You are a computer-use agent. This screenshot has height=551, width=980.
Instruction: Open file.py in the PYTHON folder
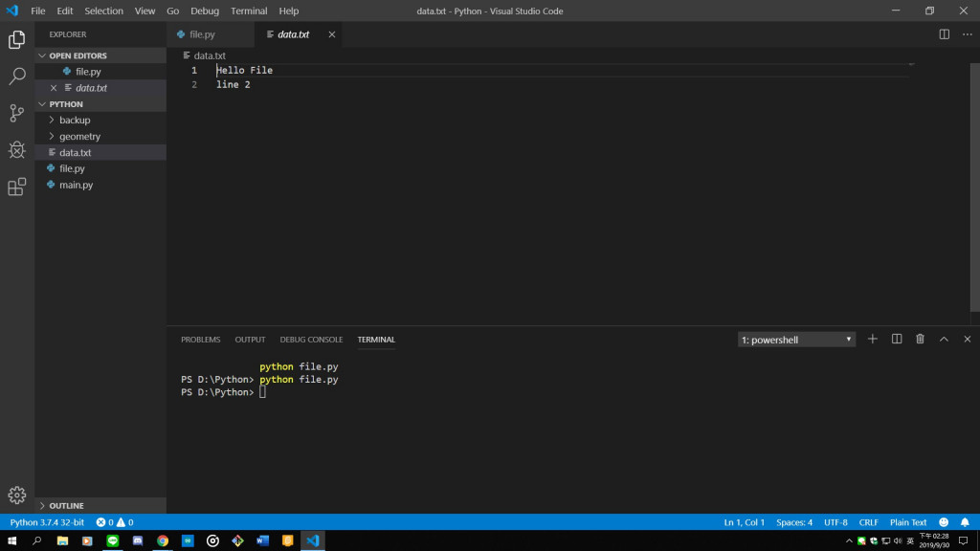click(100, 168)
